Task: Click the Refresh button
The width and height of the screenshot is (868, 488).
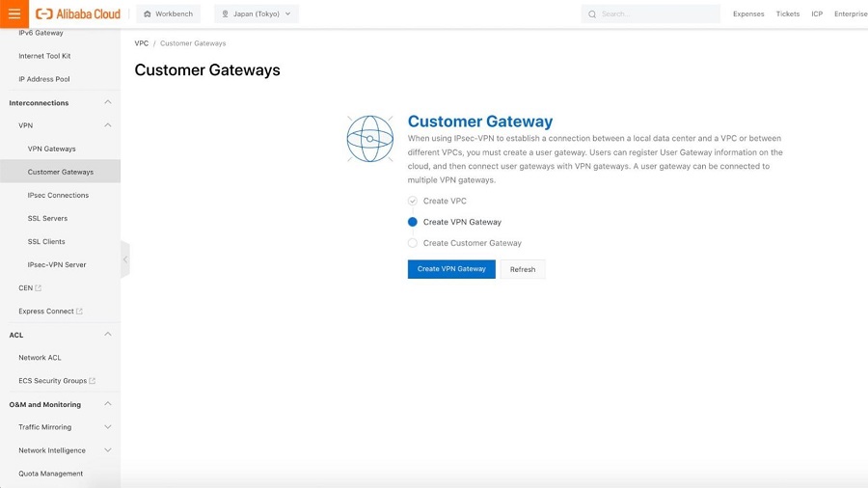Action: [x=523, y=269]
